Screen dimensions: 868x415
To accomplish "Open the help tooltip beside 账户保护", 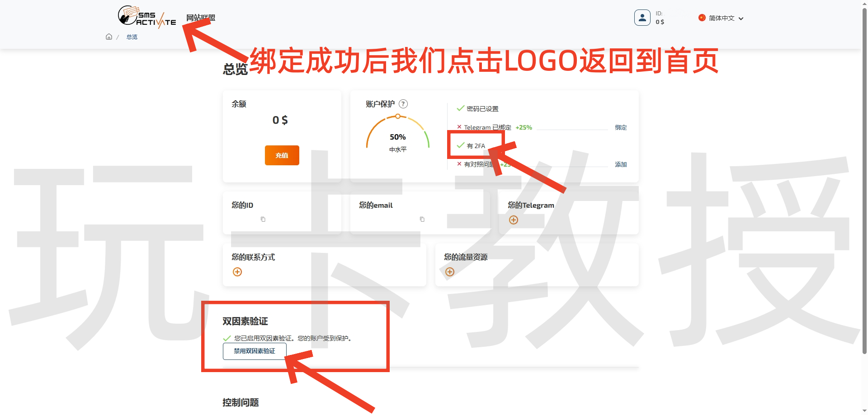I will [403, 103].
